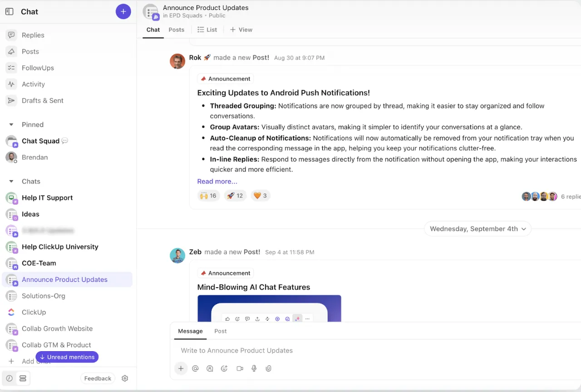The height and width of the screenshot is (392, 581).
Task: Switch to the Message composer tab
Action: tap(190, 331)
